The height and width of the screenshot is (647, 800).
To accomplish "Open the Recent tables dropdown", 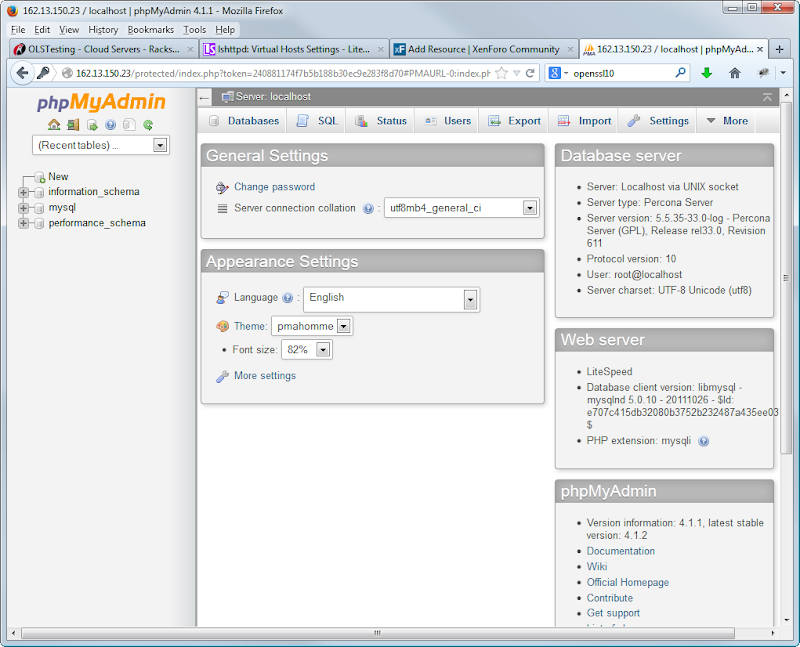I will tap(101, 145).
